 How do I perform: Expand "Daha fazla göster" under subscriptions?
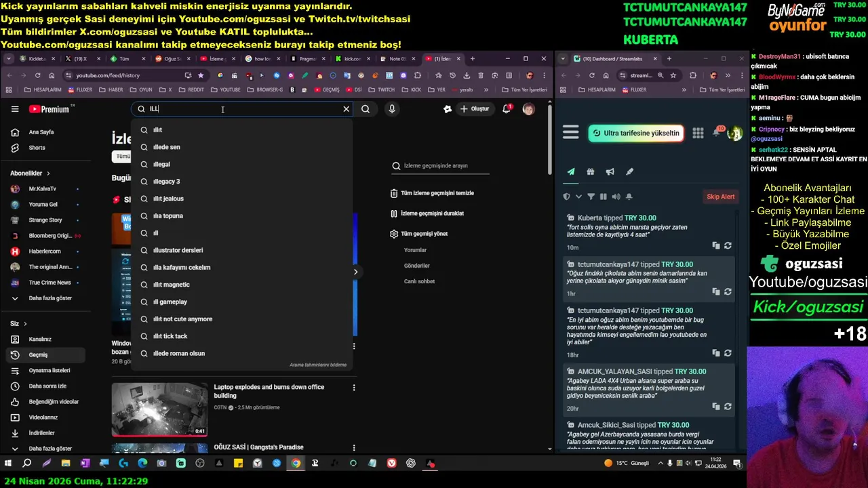[44, 298]
